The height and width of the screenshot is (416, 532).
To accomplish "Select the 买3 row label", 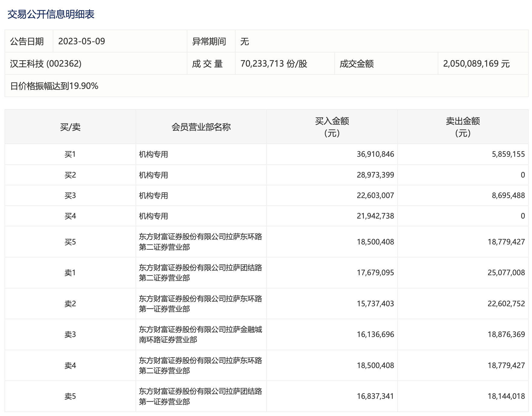I will (70, 195).
